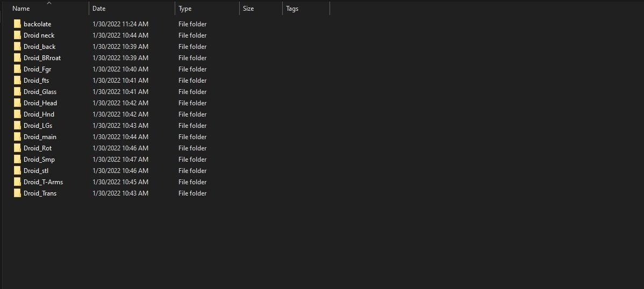Click the Droid_fts folder icon
Viewport: 644px width, 289px height.
[17, 81]
